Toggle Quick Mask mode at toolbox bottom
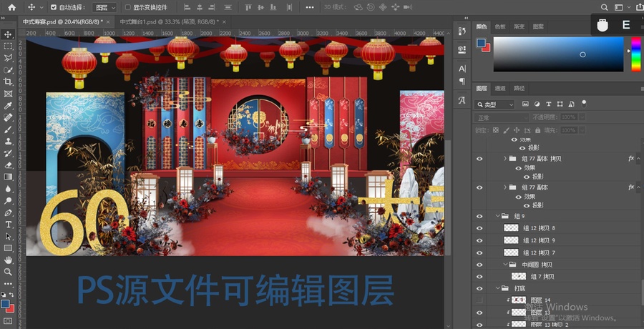The width and height of the screenshot is (644, 329). pos(8,321)
